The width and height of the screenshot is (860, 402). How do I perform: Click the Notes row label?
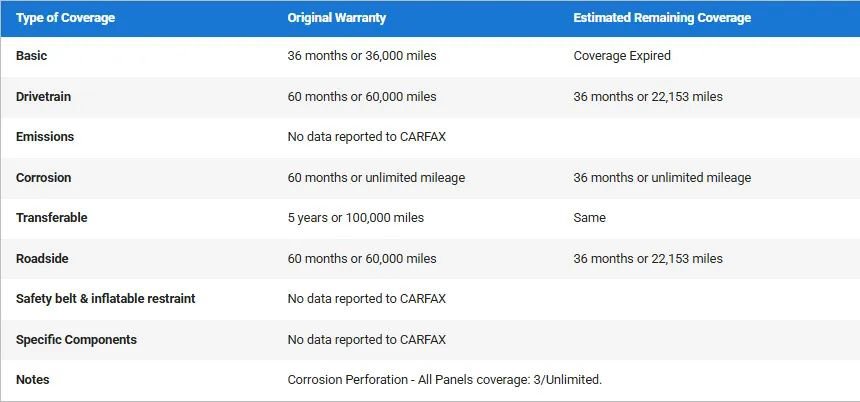(x=32, y=380)
